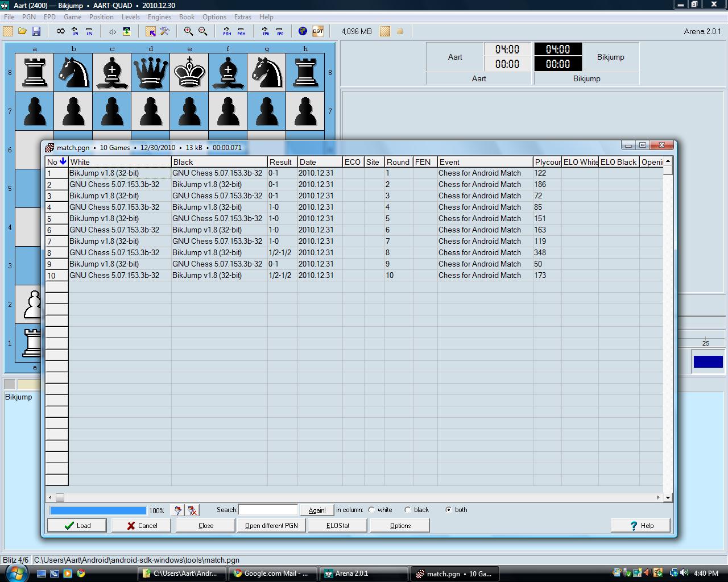Sort by the ELO Black column header
Viewport: 728px width, 582px height.
619,162
